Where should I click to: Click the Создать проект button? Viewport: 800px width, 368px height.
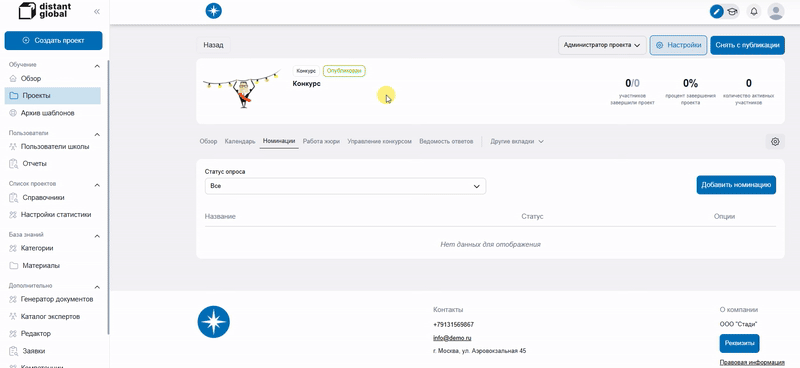(x=54, y=40)
